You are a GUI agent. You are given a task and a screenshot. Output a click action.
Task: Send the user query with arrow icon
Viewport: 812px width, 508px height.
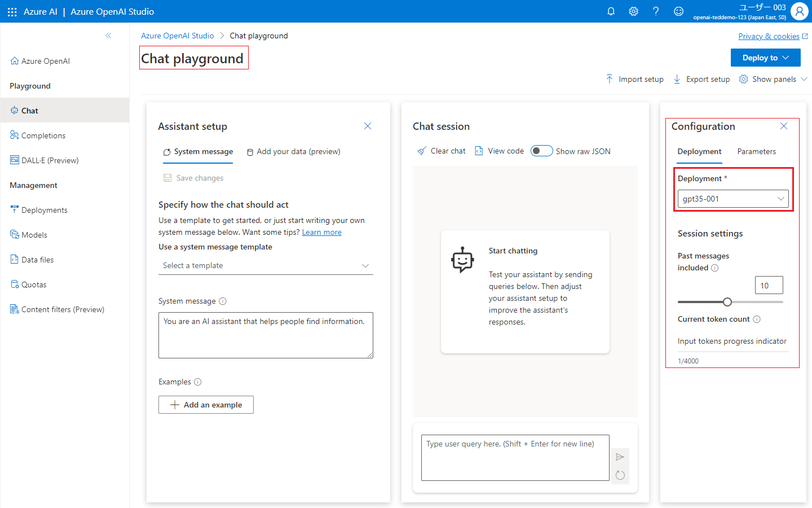tap(620, 457)
